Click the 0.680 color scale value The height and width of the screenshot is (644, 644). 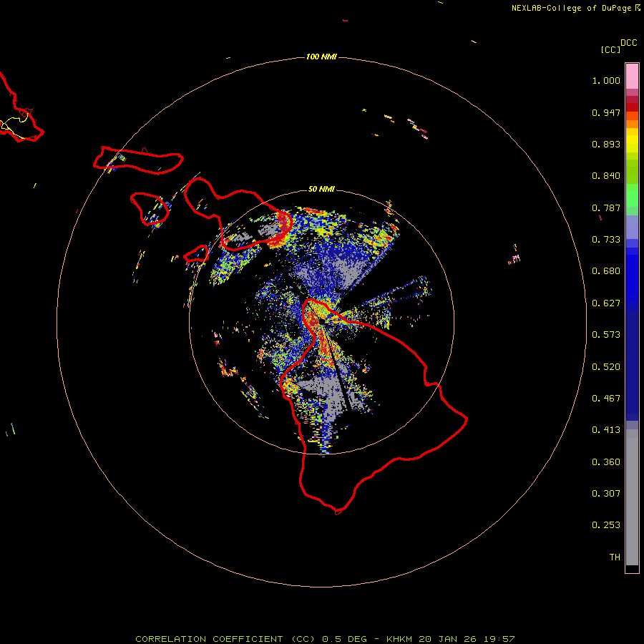[x=606, y=271]
